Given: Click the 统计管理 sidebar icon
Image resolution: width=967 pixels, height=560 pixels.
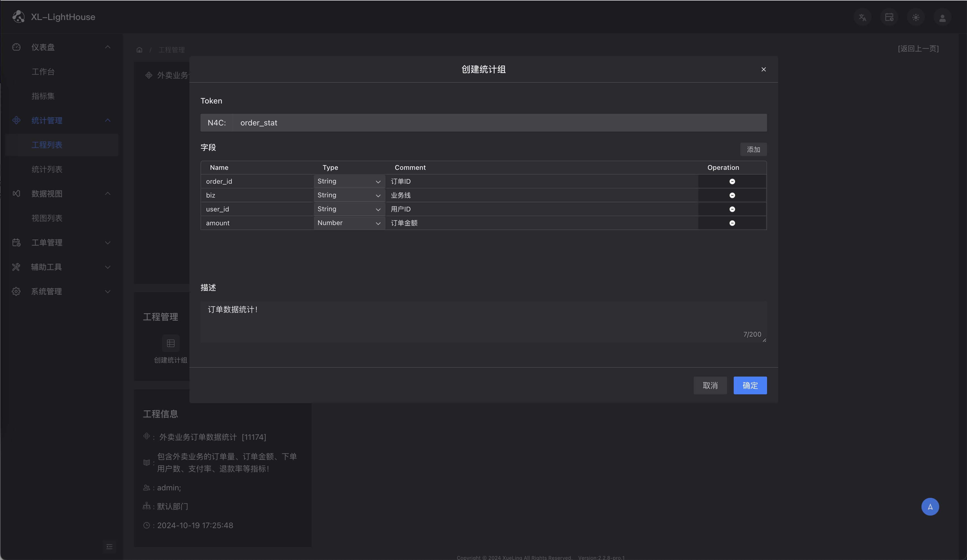Looking at the screenshot, I should pyautogui.click(x=16, y=120).
